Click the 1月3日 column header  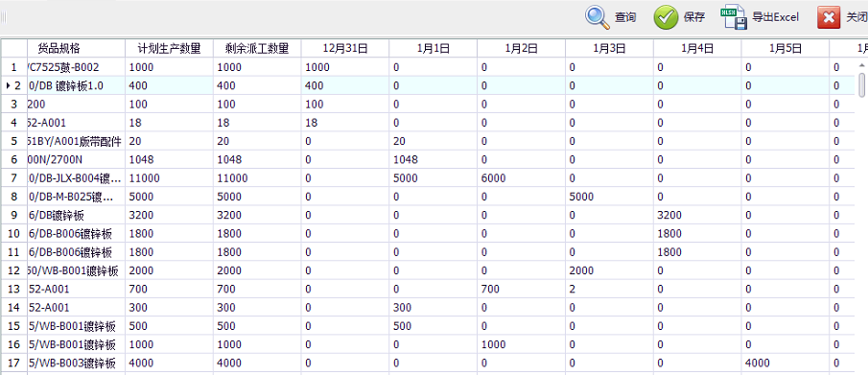pos(609,48)
